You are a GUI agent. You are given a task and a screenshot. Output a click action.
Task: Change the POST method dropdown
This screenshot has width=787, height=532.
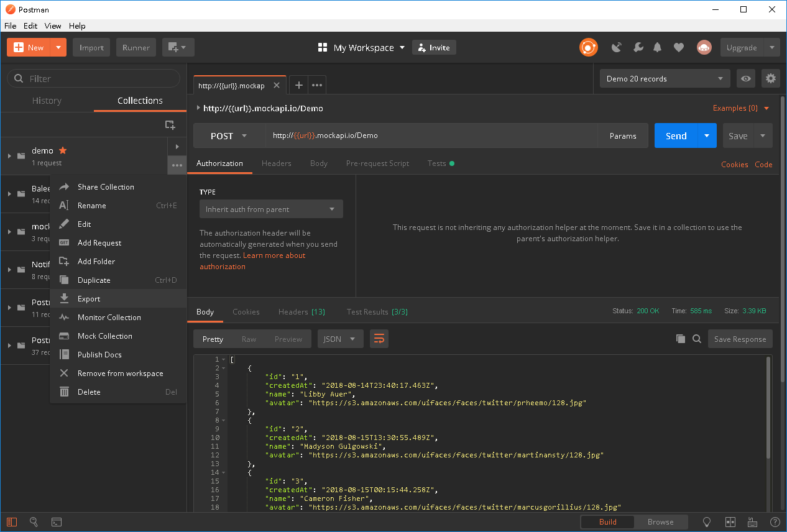(x=229, y=135)
